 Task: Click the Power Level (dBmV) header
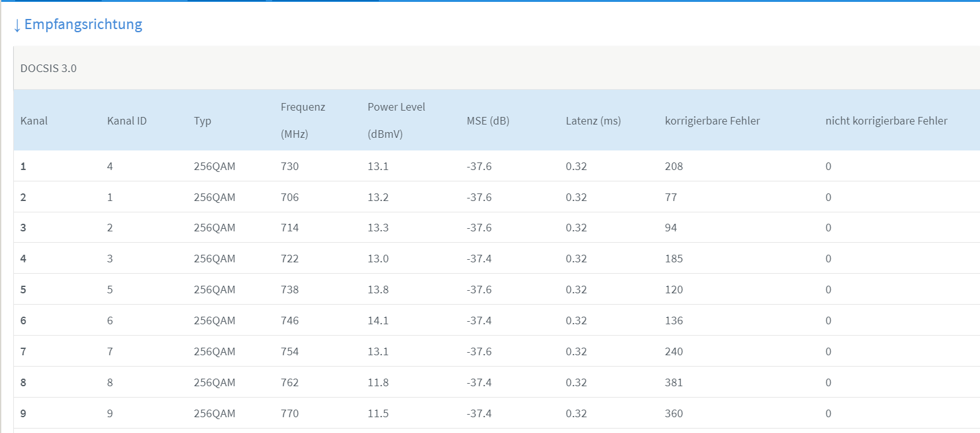point(396,120)
